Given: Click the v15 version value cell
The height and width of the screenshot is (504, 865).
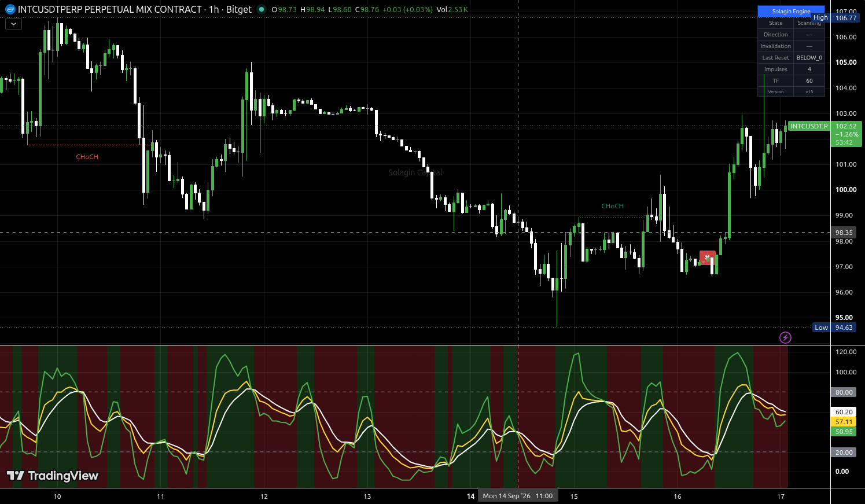Looking at the screenshot, I should (809, 91).
